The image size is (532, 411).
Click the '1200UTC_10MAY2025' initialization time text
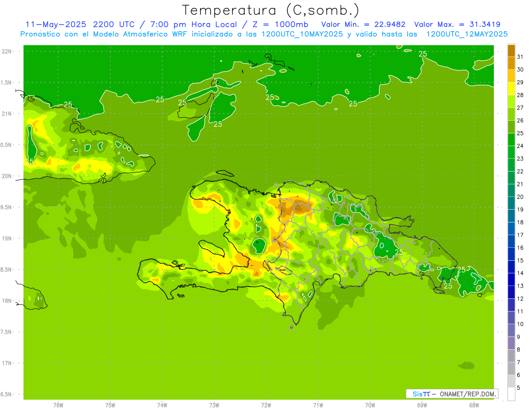[x=302, y=34]
